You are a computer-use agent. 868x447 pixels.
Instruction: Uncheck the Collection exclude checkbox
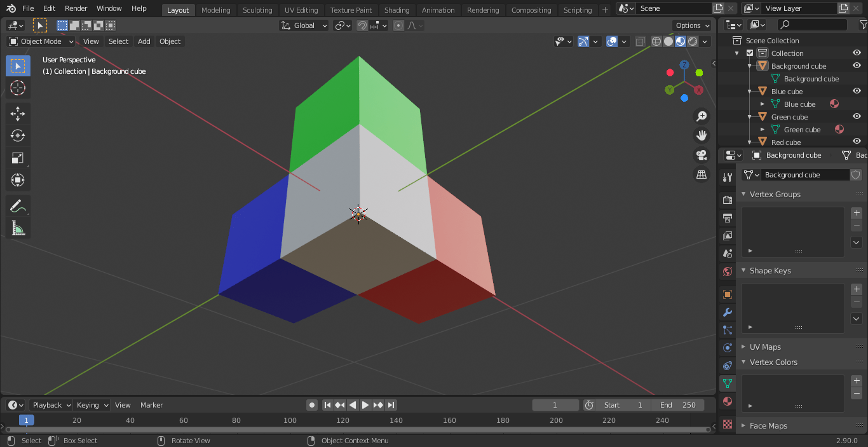pyautogui.click(x=750, y=53)
